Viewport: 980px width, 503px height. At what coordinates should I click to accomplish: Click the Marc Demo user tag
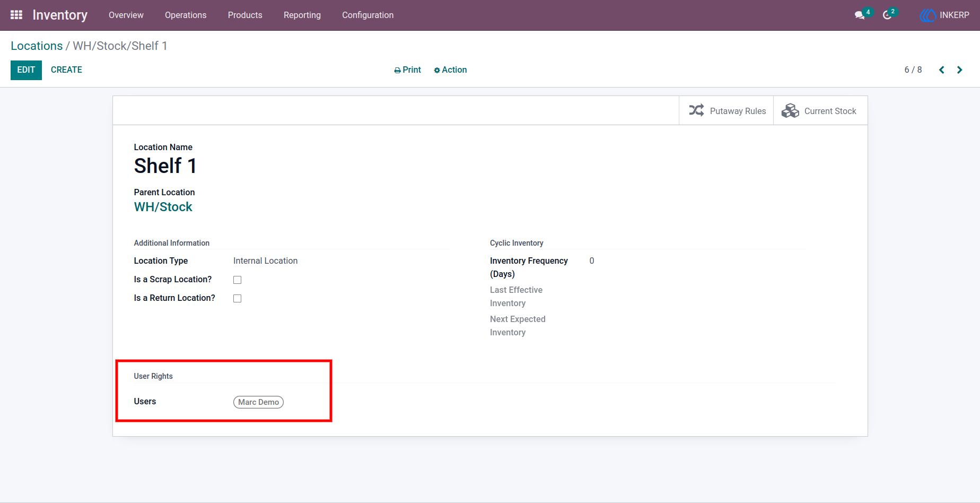tap(258, 402)
